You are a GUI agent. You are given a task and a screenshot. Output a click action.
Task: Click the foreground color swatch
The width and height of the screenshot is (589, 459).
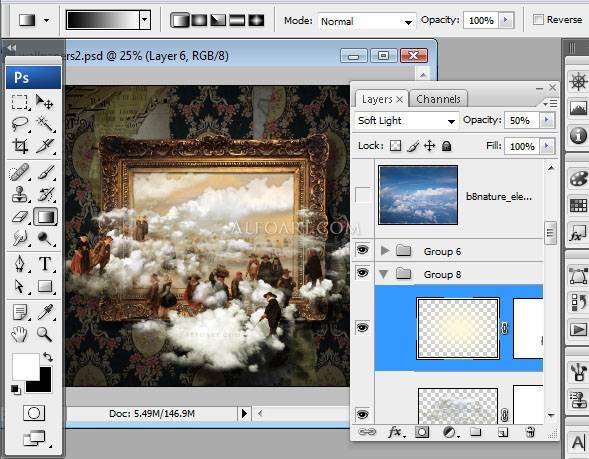[26, 367]
